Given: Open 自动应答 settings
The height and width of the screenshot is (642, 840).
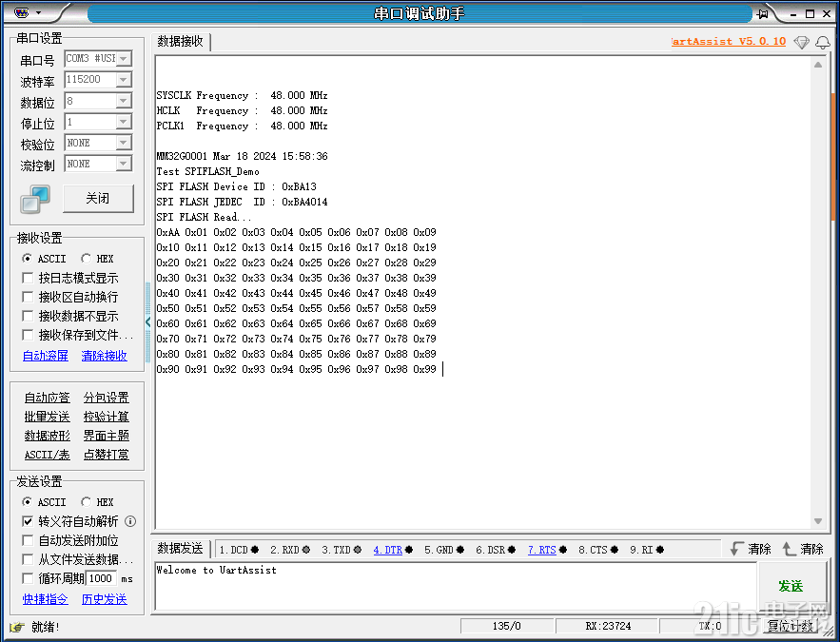Looking at the screenshot, I should click(x=48, y=398).
